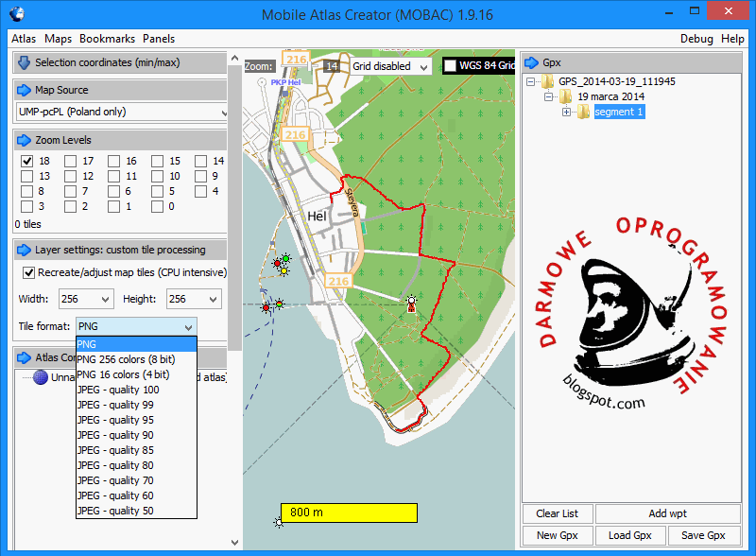Select the 19 marca 2014 tree row

coord(610,96)
